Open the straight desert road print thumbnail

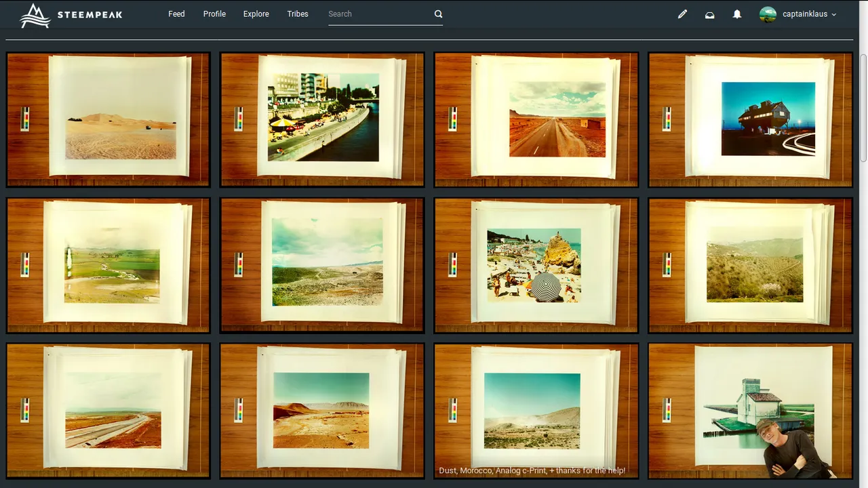(536, 119)
